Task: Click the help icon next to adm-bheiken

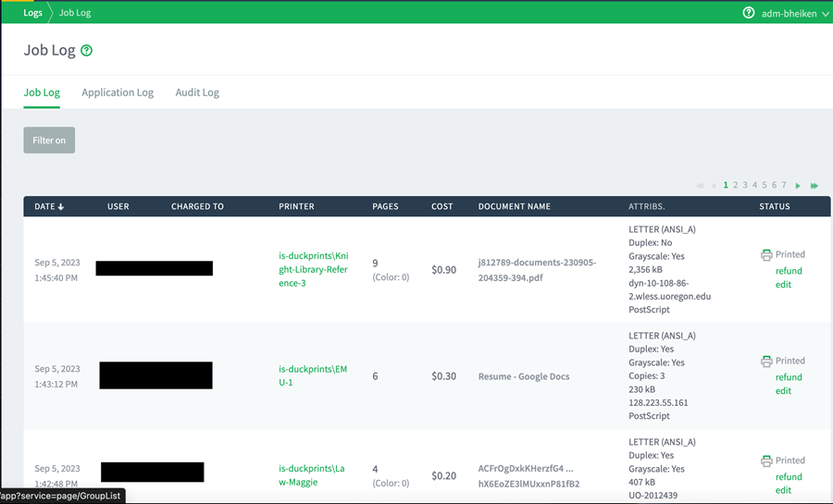Action: (x=749, y=13)
